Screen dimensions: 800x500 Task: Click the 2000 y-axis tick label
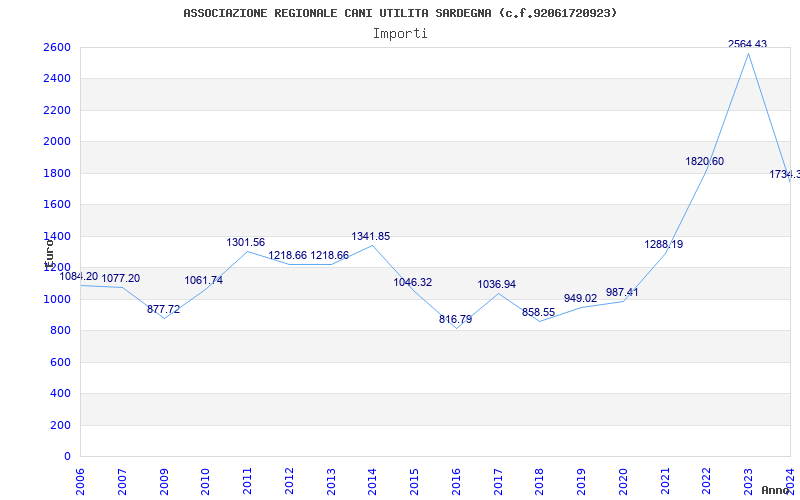tap(57, 142)
